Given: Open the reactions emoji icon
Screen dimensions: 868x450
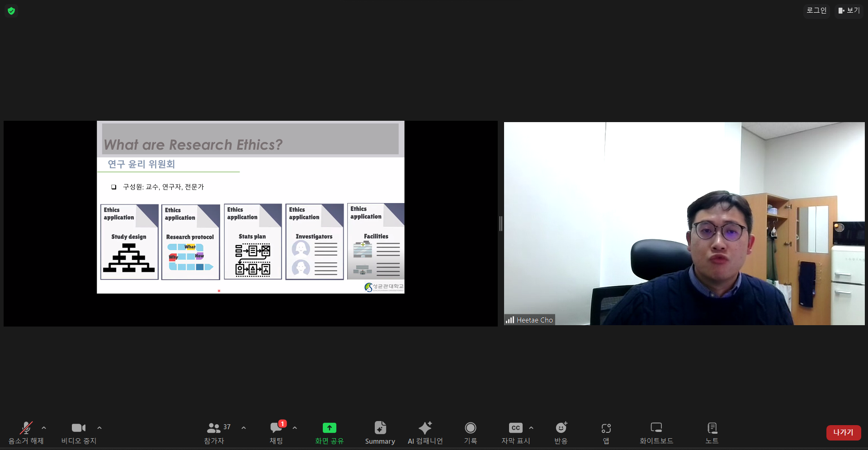Looking at the screenshot, I should 561,428.
